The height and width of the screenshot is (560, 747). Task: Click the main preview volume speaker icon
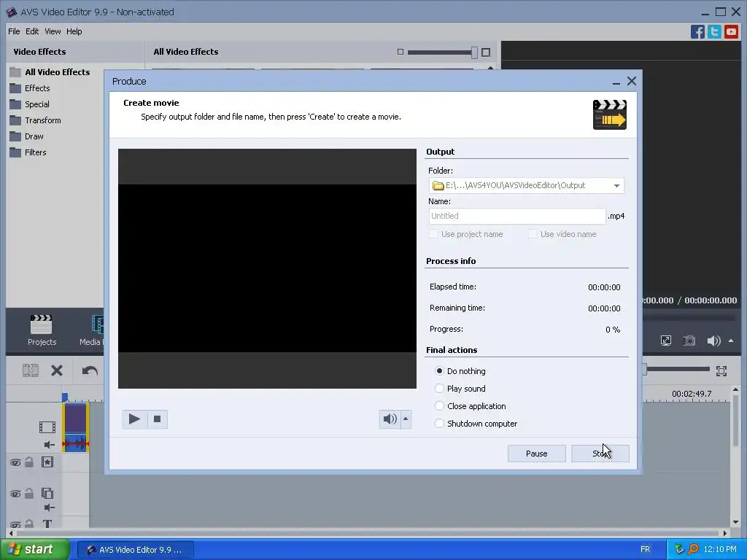(713, 341)
